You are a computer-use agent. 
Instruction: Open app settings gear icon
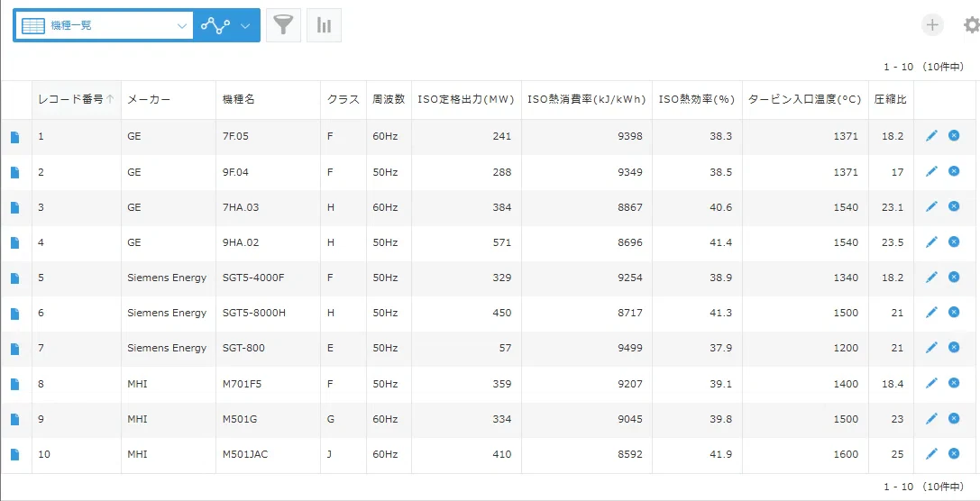coord(972,25)
